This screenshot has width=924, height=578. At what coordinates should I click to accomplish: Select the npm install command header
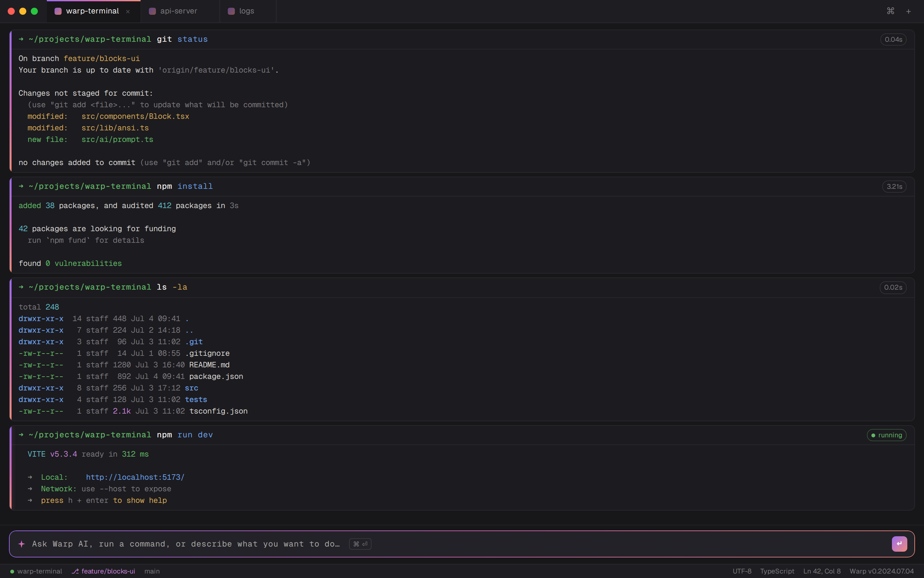463,187
